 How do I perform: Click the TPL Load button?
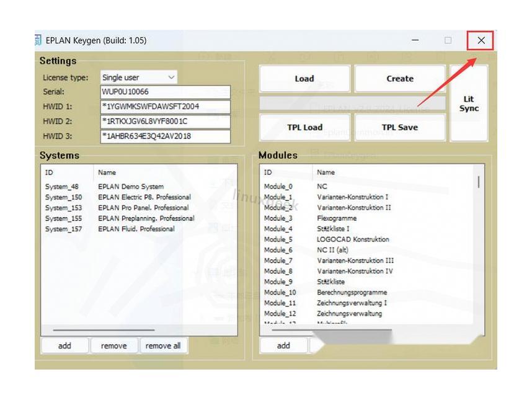[304, 127]
